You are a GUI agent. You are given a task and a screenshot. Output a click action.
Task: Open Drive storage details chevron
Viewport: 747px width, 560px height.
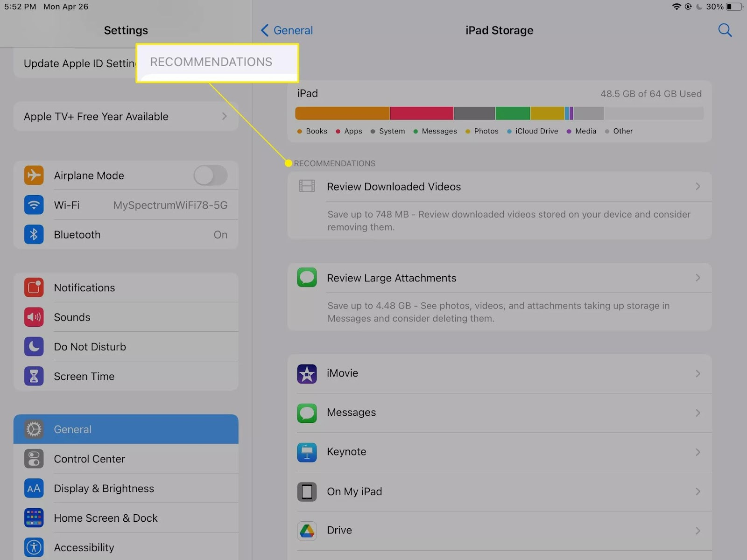pos(698,531)
